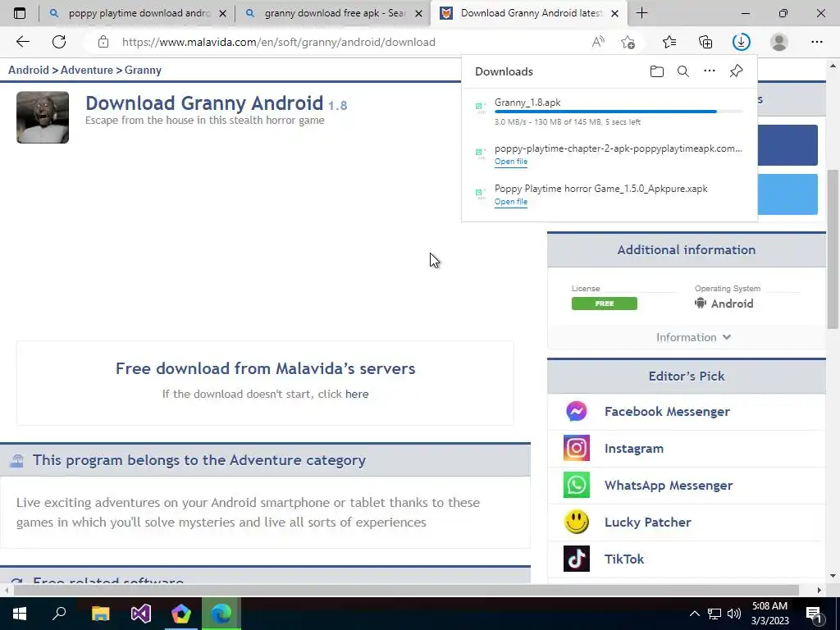
Task: Launch Visual Studio from taskbar
Action: click(x=141, y=614)
